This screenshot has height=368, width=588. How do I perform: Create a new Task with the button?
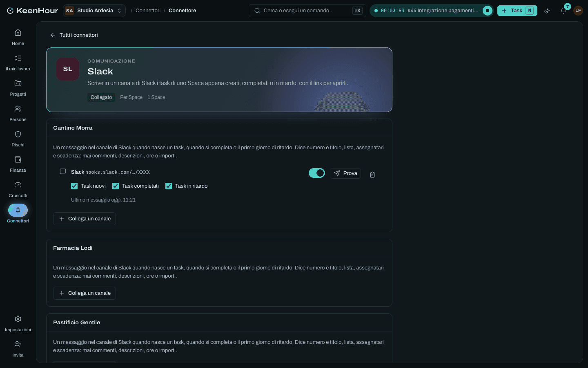pos(517,11)
